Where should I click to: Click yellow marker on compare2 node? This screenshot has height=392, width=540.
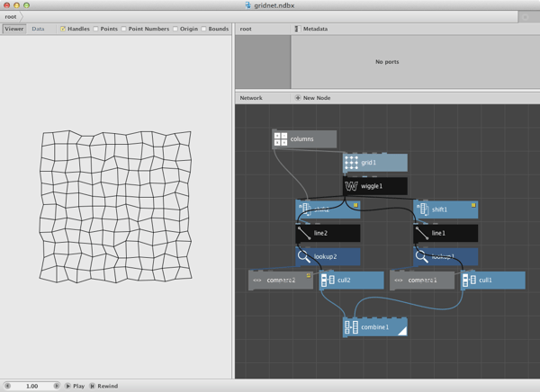309,275
